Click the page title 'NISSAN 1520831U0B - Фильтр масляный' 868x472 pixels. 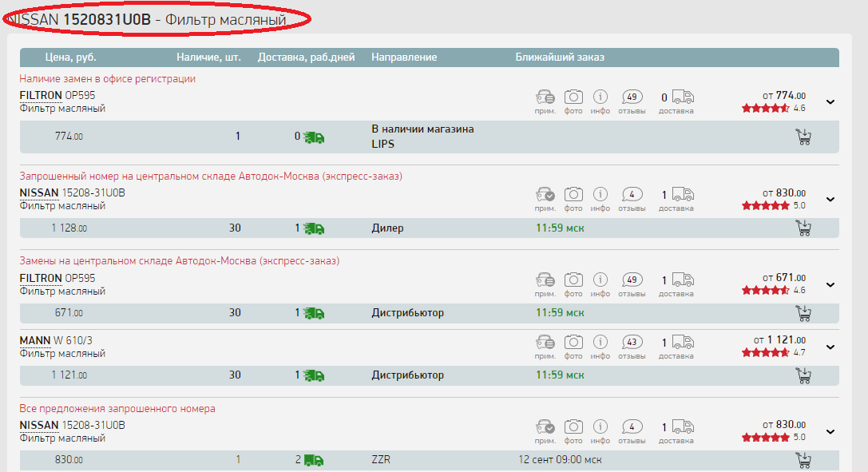pos(147,19)
